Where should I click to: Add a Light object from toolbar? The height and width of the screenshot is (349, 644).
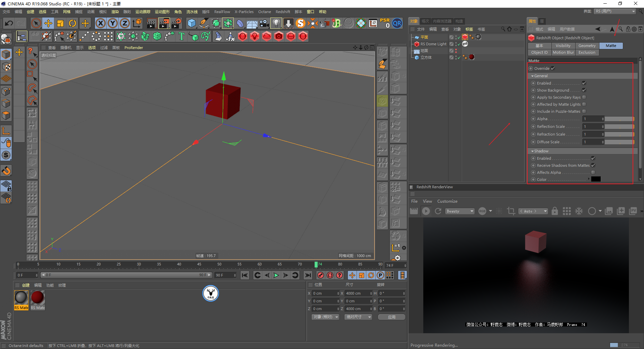[276, 23]
